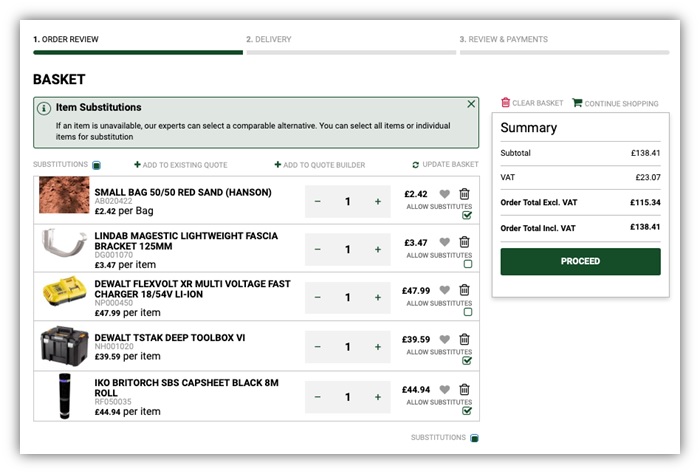Open the capsheet roll product image

pyautogui.click(x=65, y=396)
